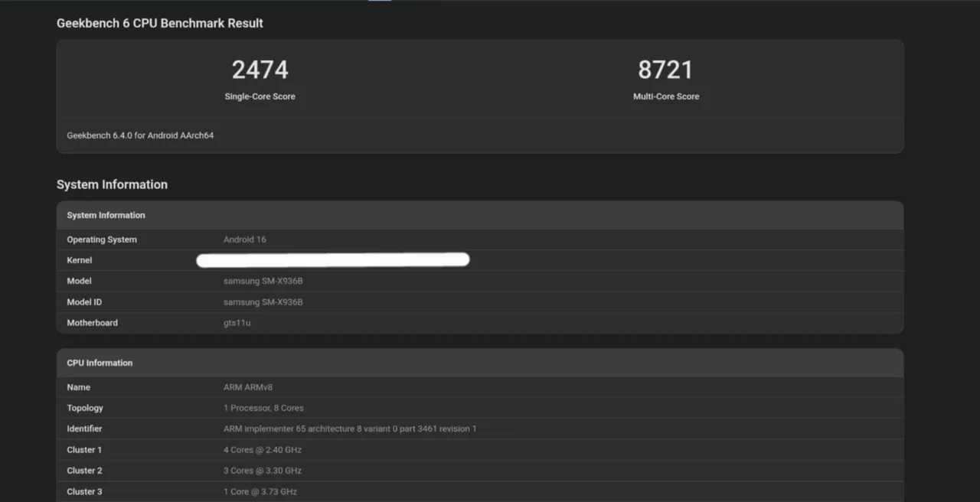Viewport: 980px width, 502px height.
Task: Click the System Information section heading
Action: point(112,184)
